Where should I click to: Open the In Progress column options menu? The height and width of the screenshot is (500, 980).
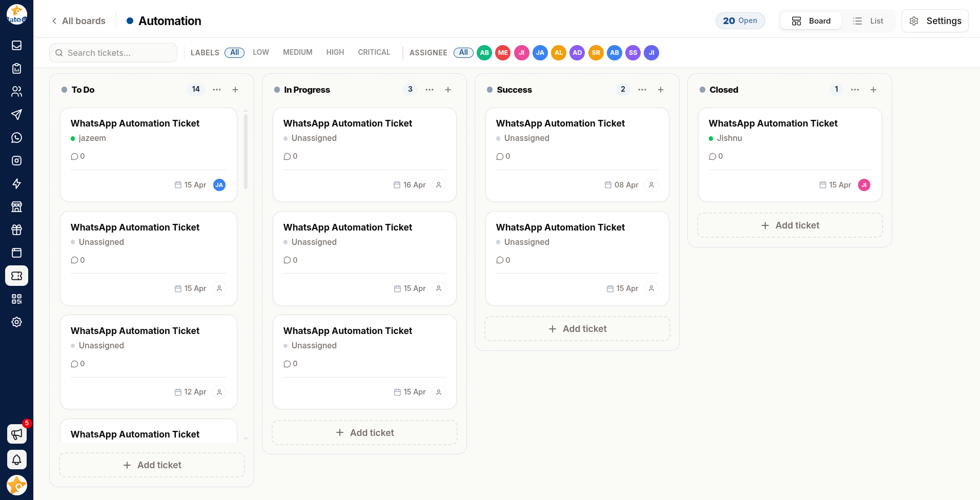click(430, 90)
